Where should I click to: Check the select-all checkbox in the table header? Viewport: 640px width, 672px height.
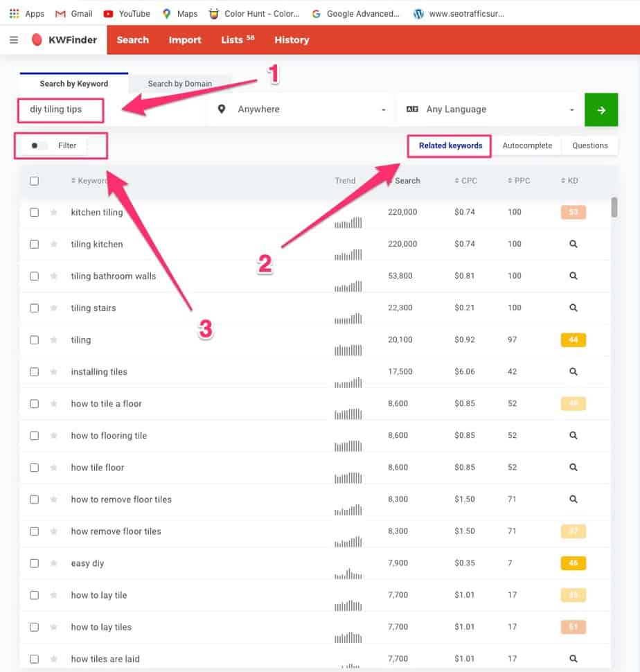tap(34, 180)
